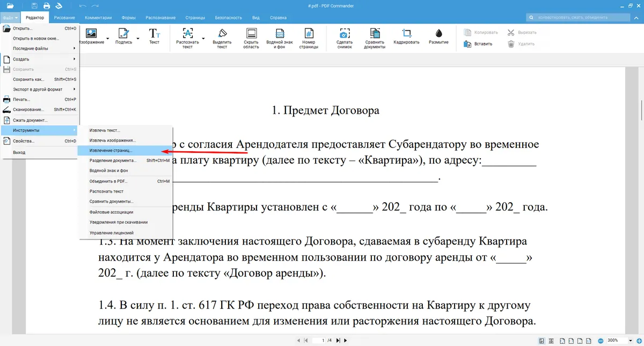Image resolution: width=644 pixels, height=346 pixels.
Task: Switch to the Формы tab
Action: pyautogui.click(x=129, y=18)
